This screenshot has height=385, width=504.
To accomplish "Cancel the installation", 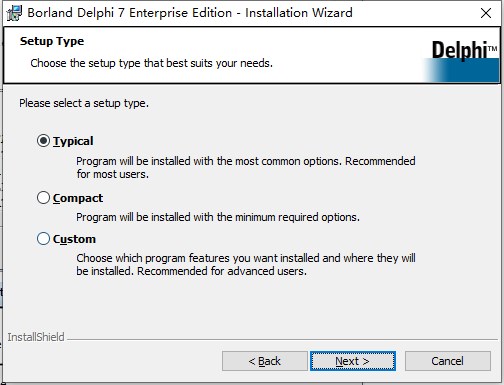I will tap(448, 361).
